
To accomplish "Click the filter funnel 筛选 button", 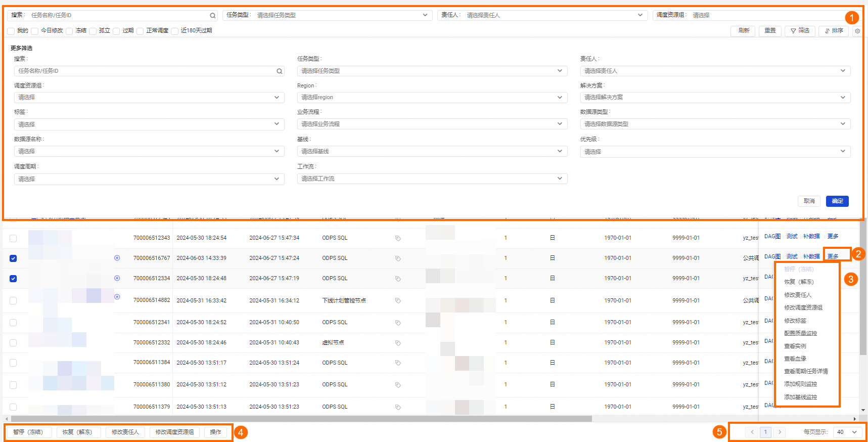I will click(800, 31).
